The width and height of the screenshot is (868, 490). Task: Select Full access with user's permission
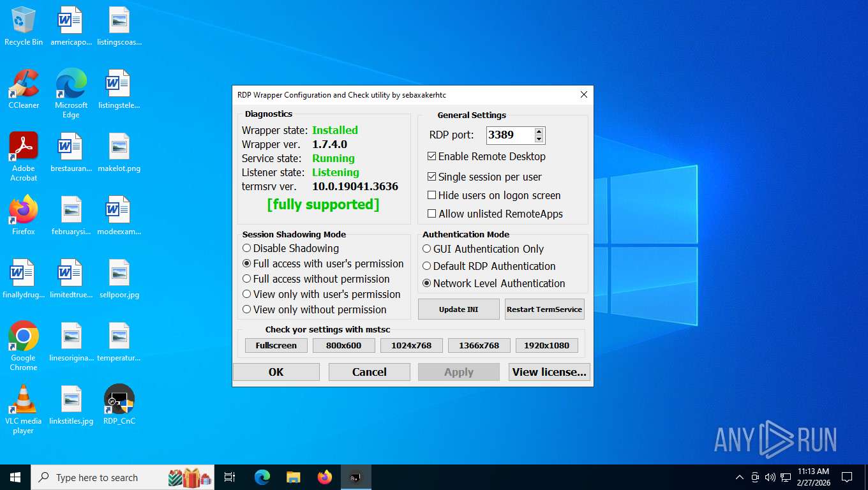(323, 264)
